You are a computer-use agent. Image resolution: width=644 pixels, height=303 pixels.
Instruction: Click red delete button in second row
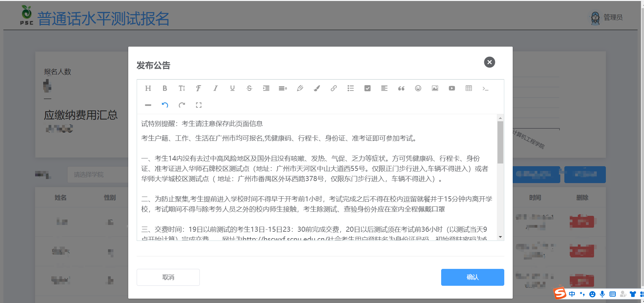582,251
